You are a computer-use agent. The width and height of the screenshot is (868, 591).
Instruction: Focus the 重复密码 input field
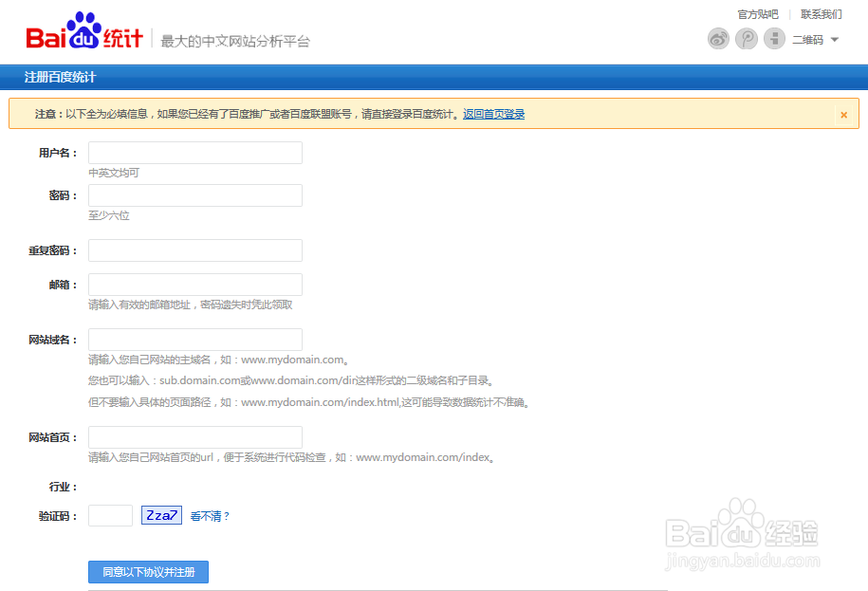(x=194, y=250)
